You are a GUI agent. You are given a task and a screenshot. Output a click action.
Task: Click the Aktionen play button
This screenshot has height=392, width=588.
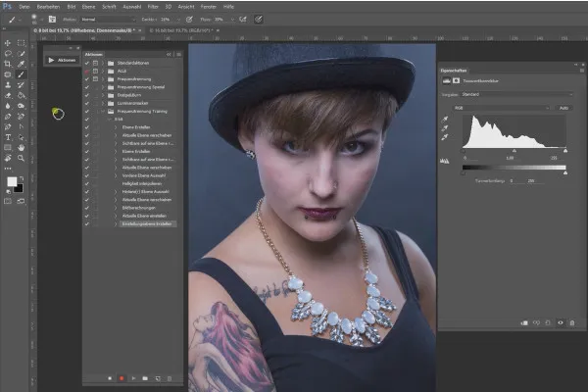pyautogui.click(x=51, y=60)
